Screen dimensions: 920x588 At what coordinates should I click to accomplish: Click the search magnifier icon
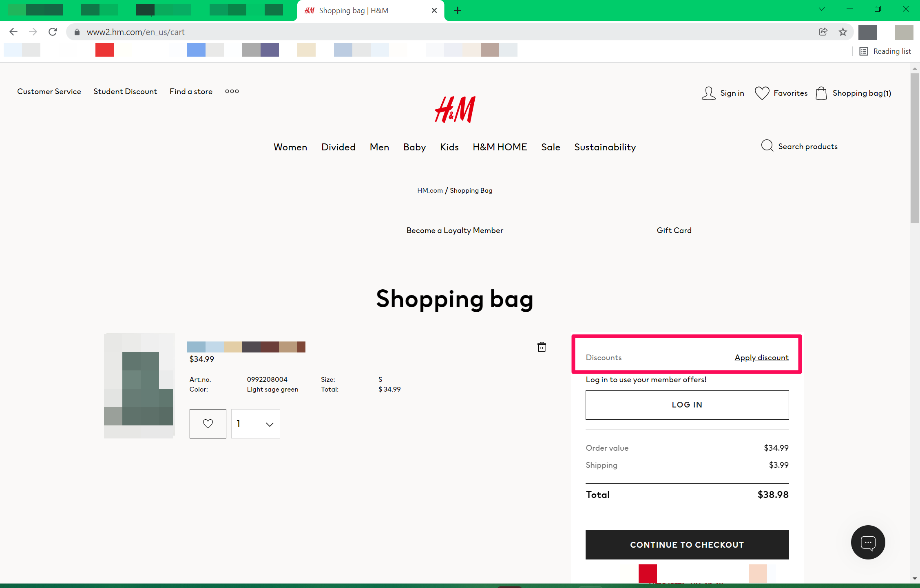tap(767, 146)
